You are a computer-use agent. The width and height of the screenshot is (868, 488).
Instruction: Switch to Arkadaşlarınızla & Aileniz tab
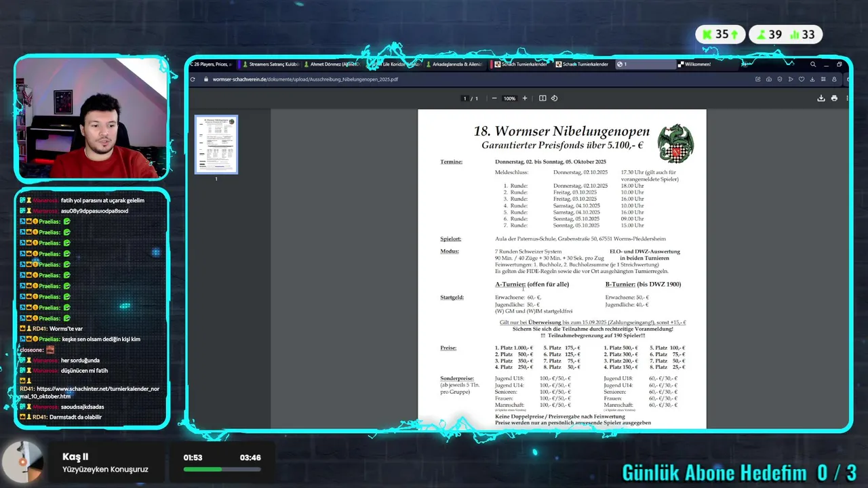(453, 64)
